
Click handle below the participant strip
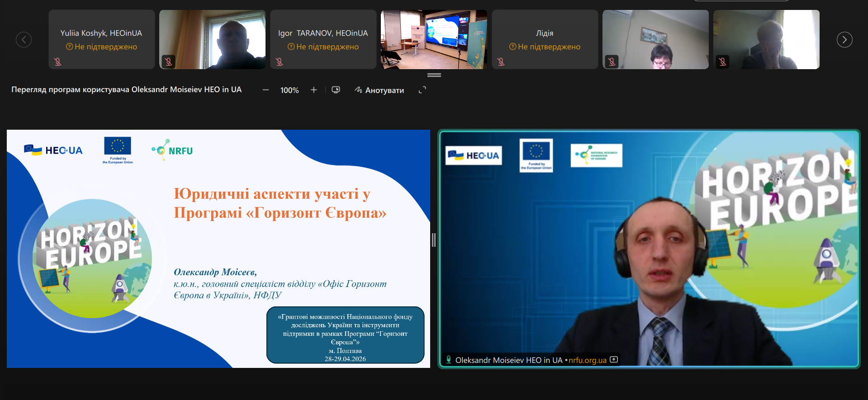pyautogui.click(x=434, y=75)
